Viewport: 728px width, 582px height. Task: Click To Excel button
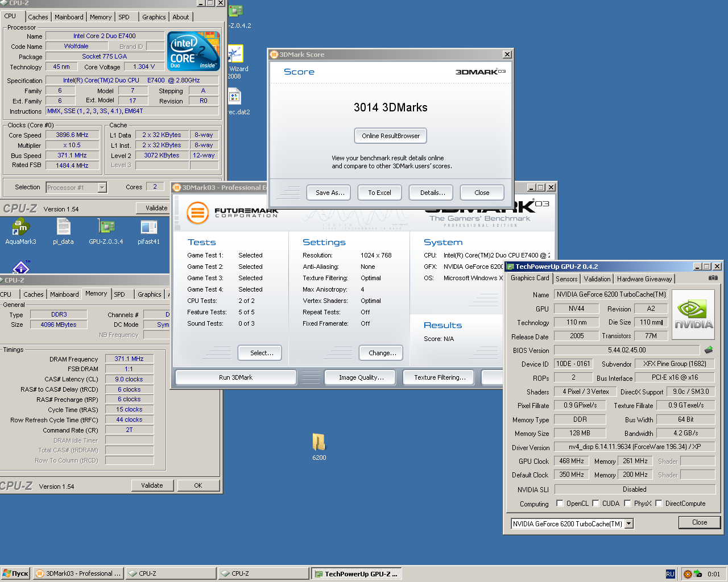pos(379,193)
